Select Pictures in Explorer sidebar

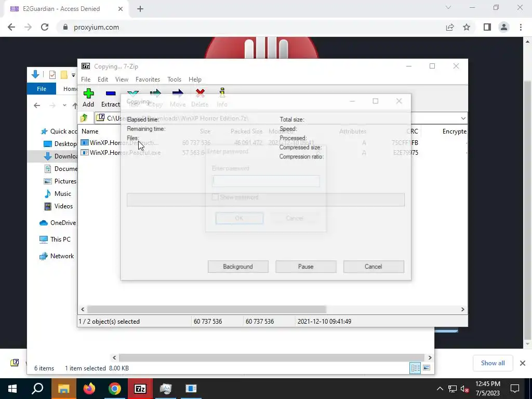pyautogui.click(x=60, y=181)
